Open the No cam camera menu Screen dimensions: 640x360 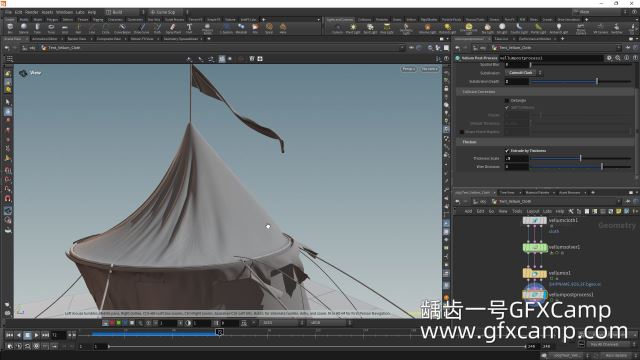coord(429,69)
